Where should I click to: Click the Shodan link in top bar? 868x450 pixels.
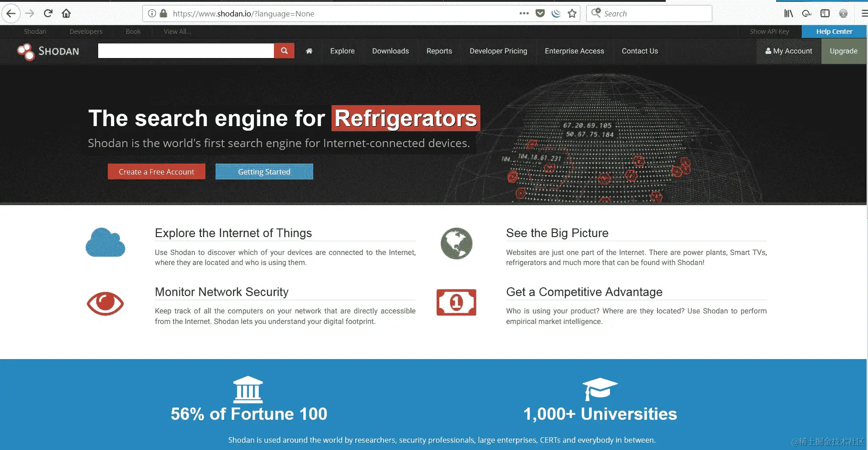(35, 32)
